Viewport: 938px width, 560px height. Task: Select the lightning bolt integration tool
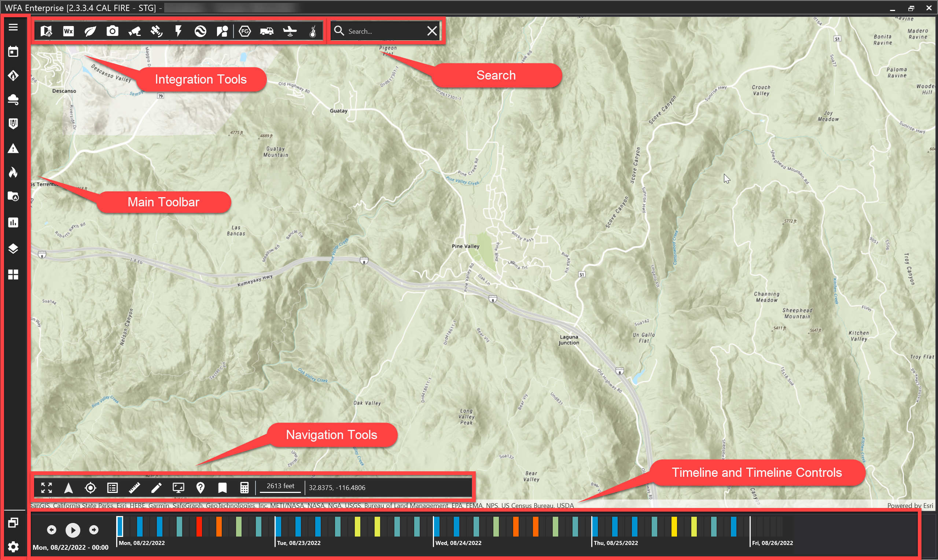179,31
